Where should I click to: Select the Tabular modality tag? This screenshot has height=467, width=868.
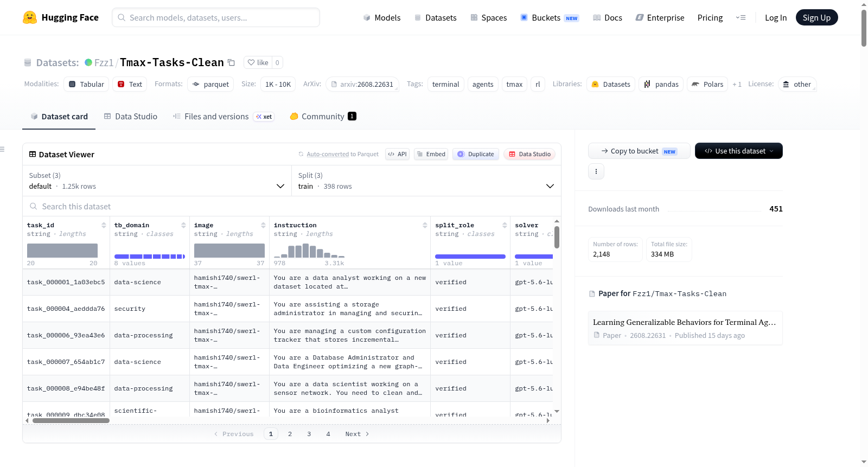click(x=86, y=84)
